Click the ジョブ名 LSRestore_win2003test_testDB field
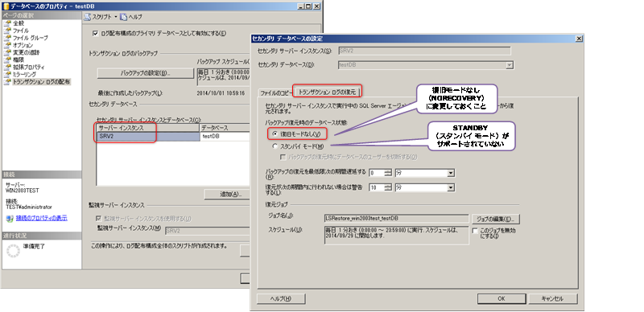 (x=396, y=218)
